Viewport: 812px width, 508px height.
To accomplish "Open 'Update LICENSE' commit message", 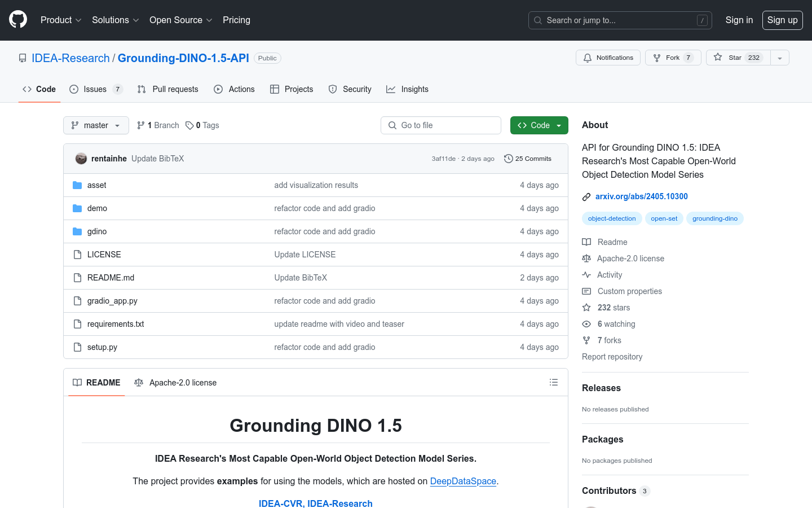I will (304, 255).
